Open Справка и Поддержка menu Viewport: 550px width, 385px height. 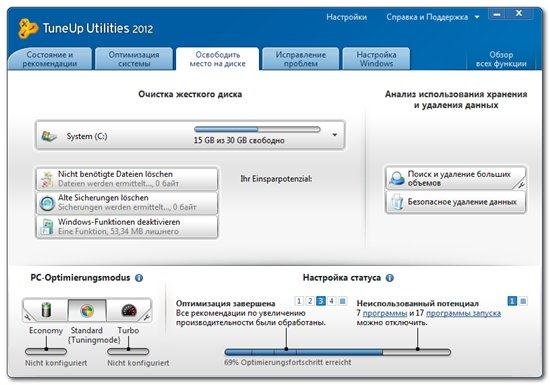(427, 17)
